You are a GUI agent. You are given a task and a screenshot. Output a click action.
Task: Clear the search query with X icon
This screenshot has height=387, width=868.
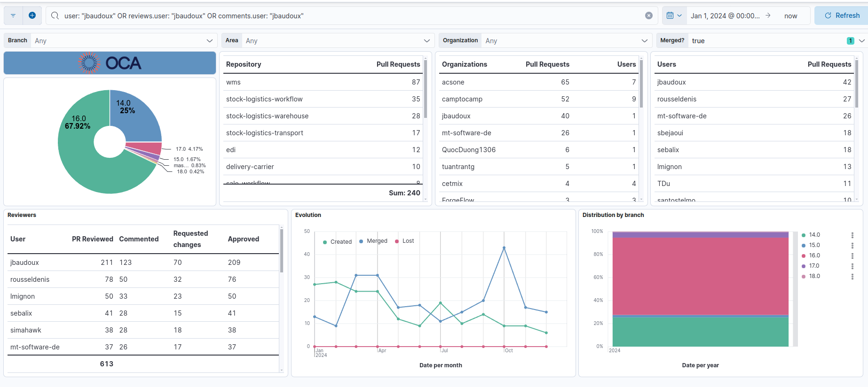point(648,15)
